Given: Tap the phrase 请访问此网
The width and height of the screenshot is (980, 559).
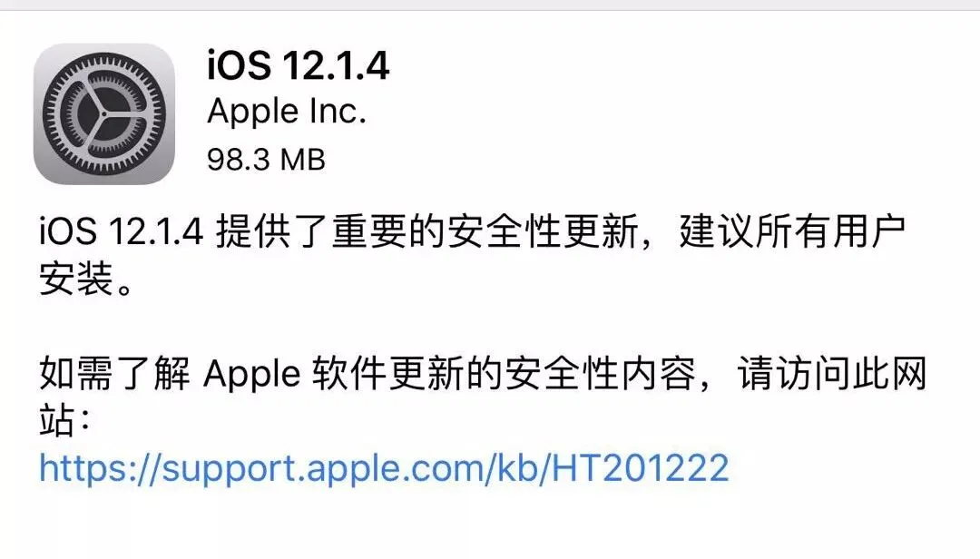Looking at the screenshot, I should click(x=832, y=374).
